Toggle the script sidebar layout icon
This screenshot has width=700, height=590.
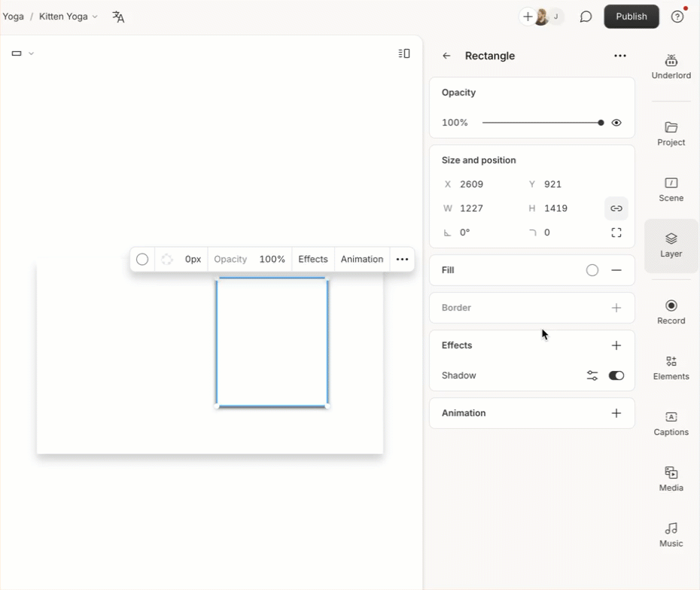[x=404, y=53]
